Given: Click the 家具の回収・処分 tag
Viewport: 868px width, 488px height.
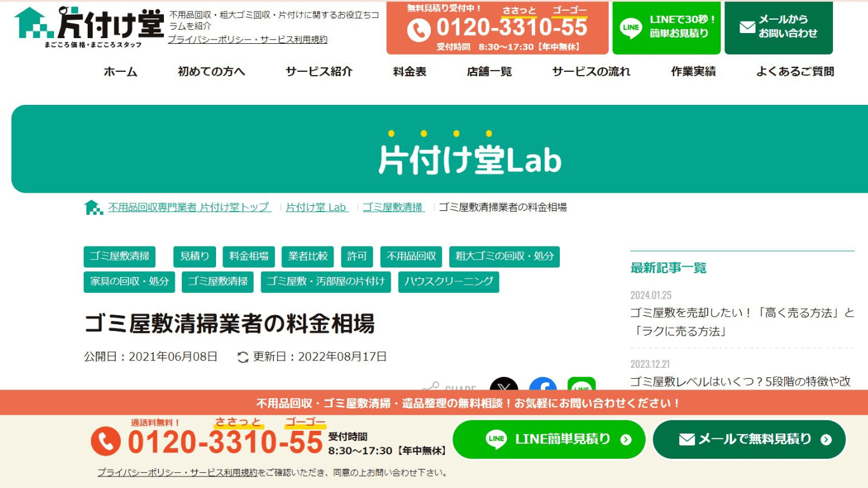Looking at the screenshot, I should coord(130,282).
